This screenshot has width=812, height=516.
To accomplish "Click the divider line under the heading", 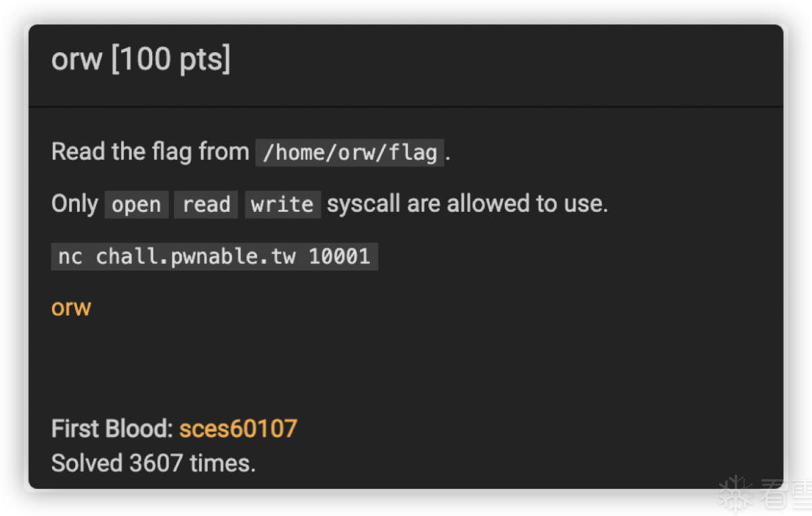I will pyautogui.click(x=406, y=106).
